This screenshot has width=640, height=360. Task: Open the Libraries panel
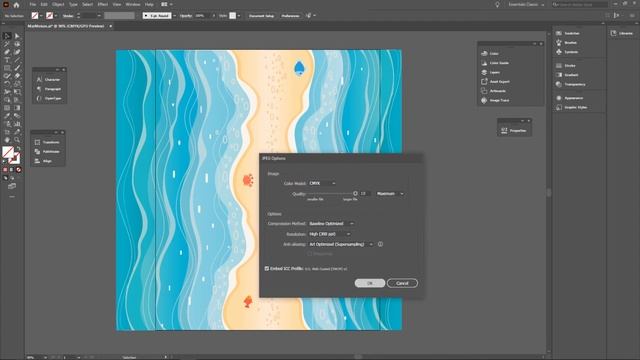[622, 33]
